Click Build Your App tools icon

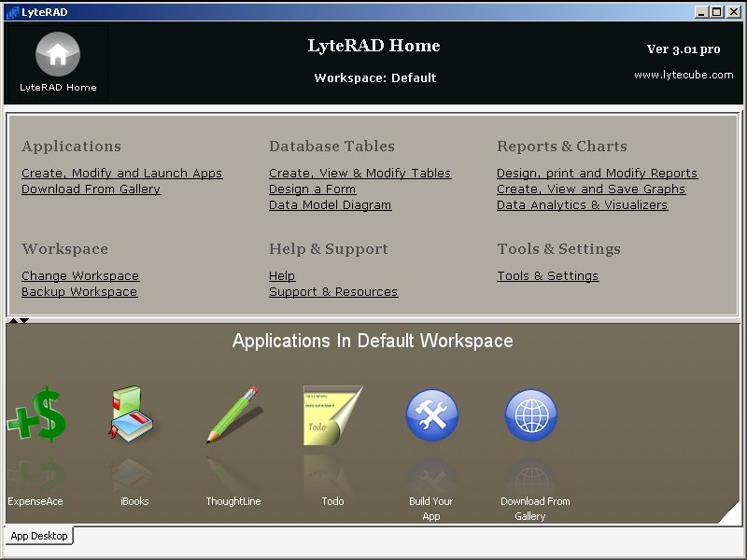coord(431,414)
